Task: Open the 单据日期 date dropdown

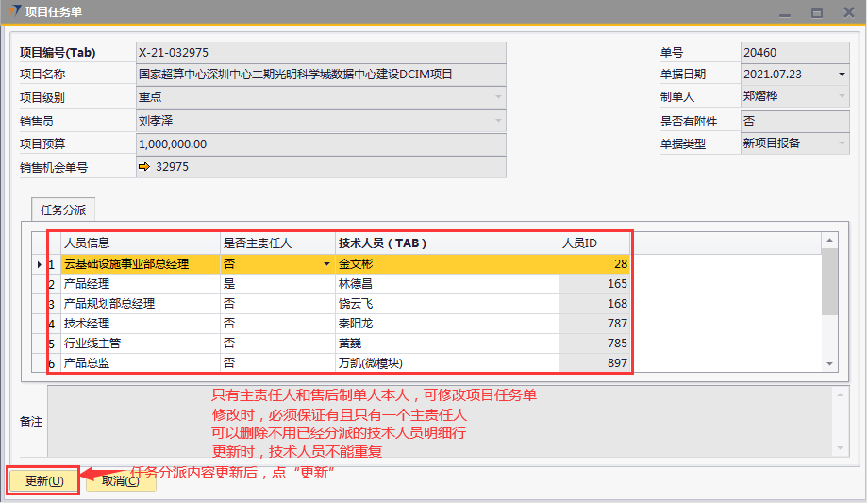Action: [x=841, y=75]
